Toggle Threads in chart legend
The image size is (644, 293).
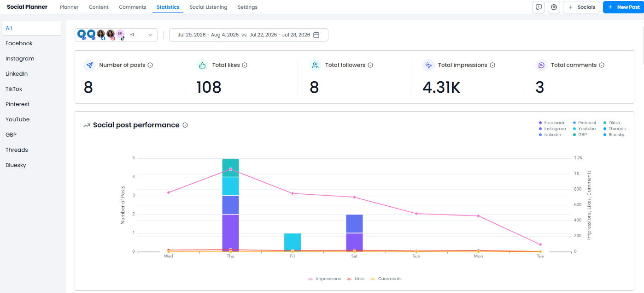click(614, 129)
